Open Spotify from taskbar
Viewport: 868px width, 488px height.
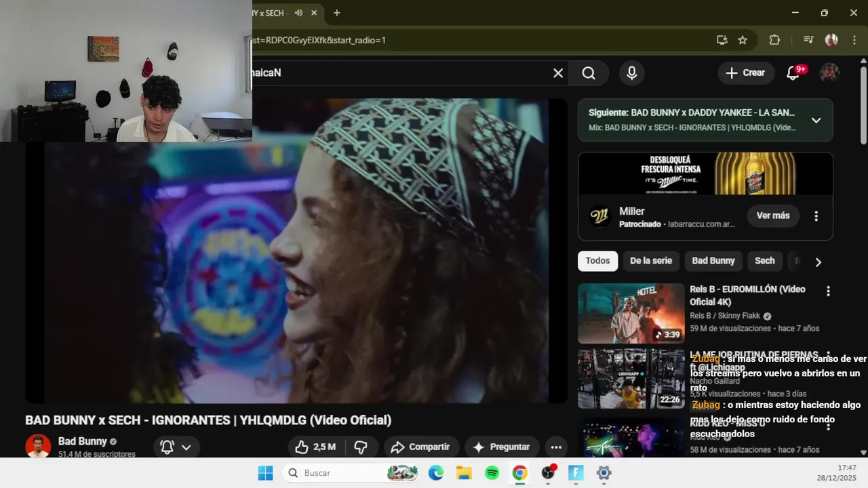492,473
